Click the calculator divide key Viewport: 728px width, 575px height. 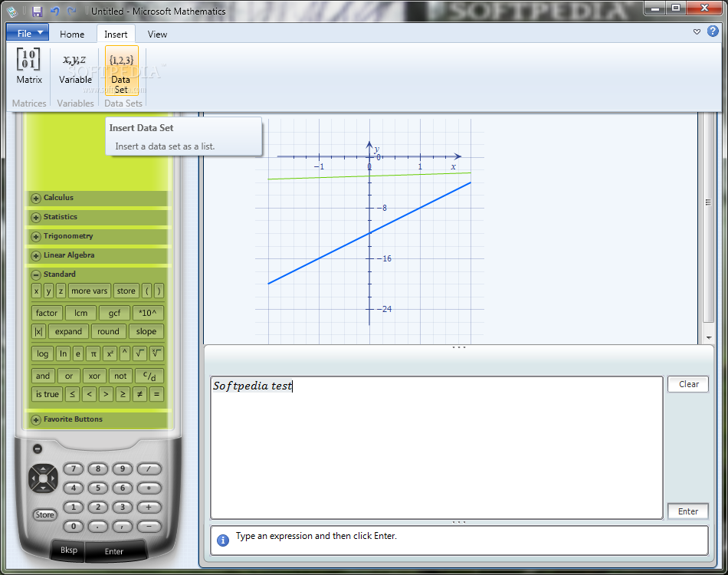pyautogui.click(x=149, y=469)
